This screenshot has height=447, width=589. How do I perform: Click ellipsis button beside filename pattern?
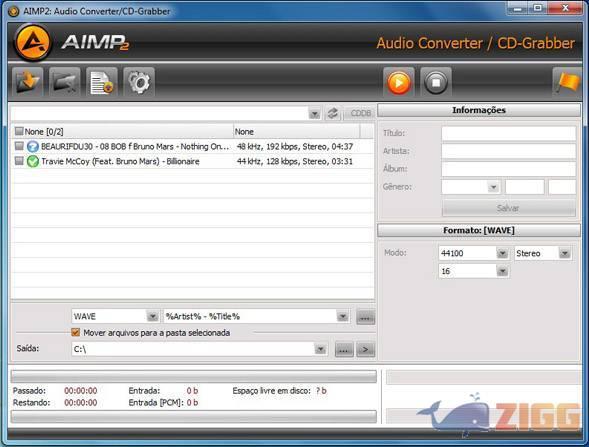pyautogui.click(x=365, y=317)
